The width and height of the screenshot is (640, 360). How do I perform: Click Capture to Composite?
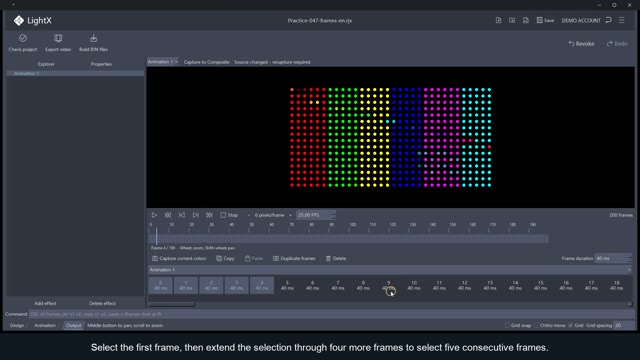coord(207,62)
